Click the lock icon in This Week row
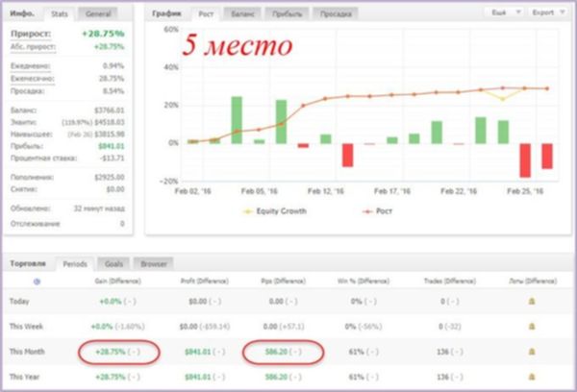 coord(532,326)
